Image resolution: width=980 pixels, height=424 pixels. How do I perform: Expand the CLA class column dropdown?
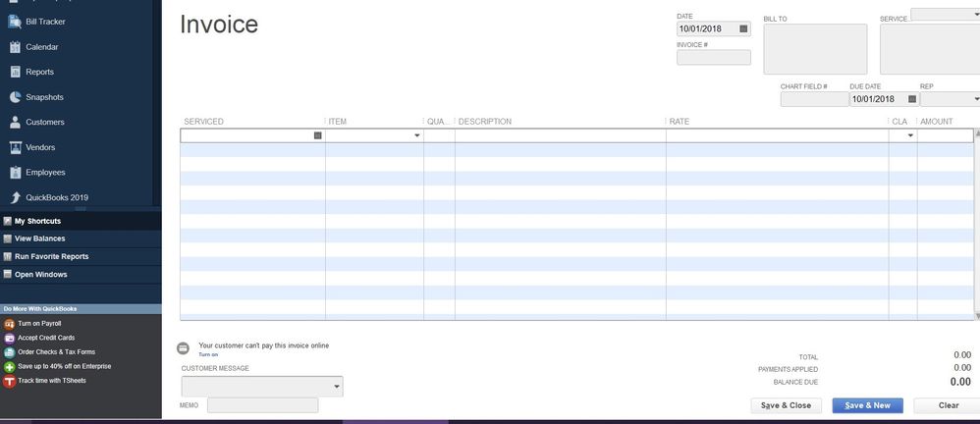coord(910,135)
